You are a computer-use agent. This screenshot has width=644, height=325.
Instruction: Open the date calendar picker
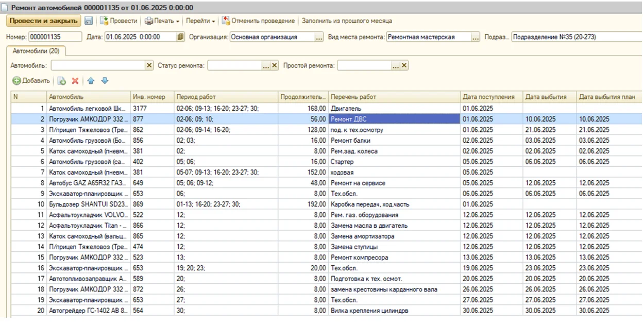point(180,37)
